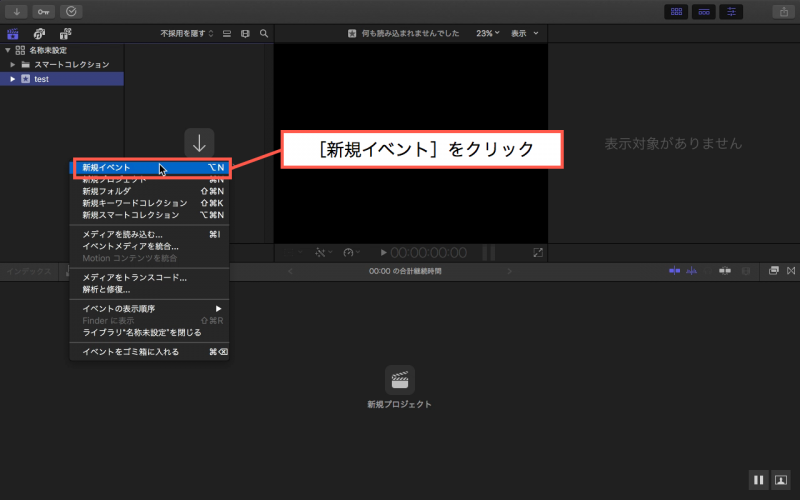Viewport: 800px width, 500px height.
Task: Click the new project clapperboard icon
Action: pyautogui.click(x=399, y=380)
